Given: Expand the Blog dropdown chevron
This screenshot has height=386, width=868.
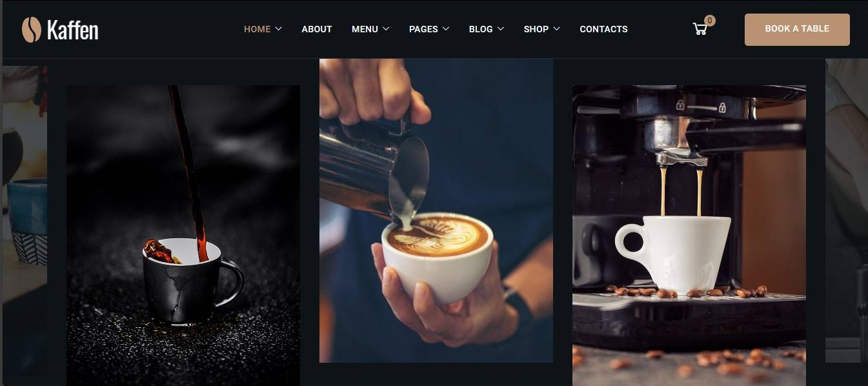Looking at the screenshot, I should (500, 29).
